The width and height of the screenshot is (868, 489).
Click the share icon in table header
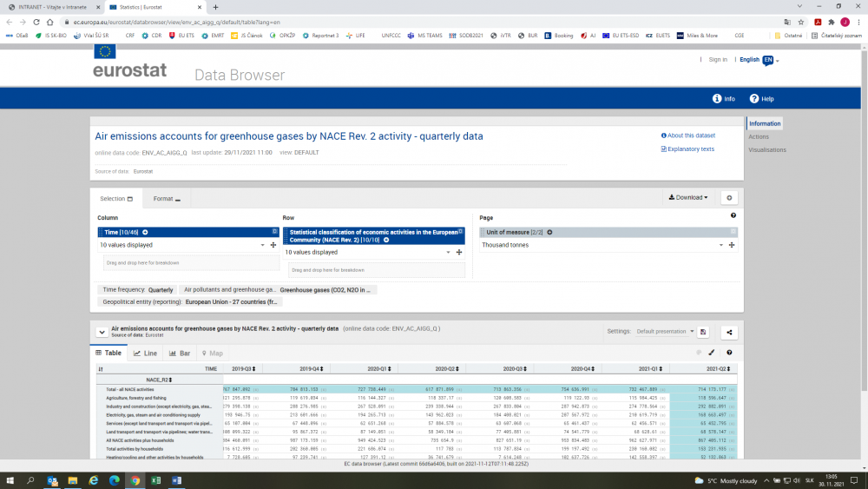click(x=729, y=331)
